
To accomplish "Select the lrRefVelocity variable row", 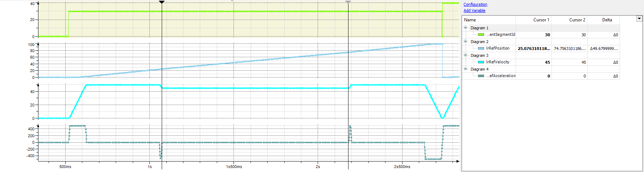I will pos(498,62).
